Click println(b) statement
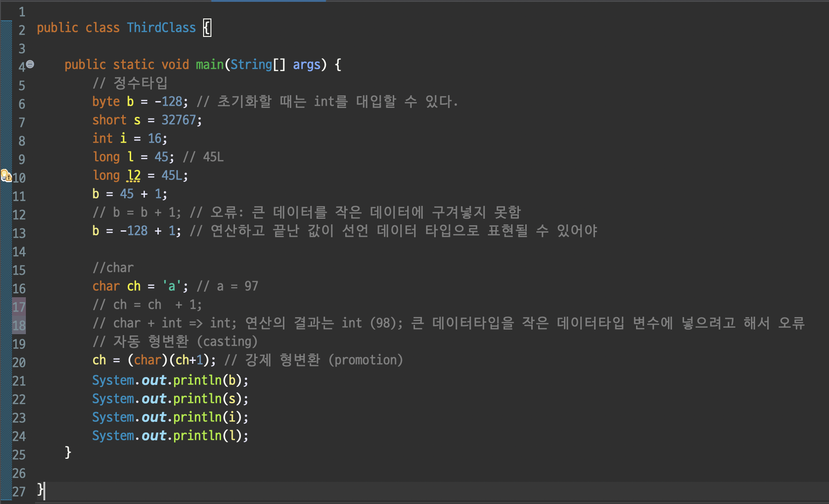Image resolution: width=829 pixels, height=504 pixels. point(170,380)
